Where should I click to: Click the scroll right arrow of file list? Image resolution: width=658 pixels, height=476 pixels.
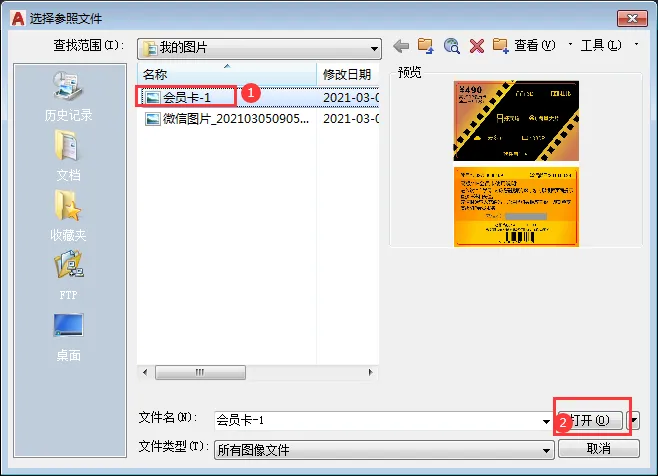point(370,372)
